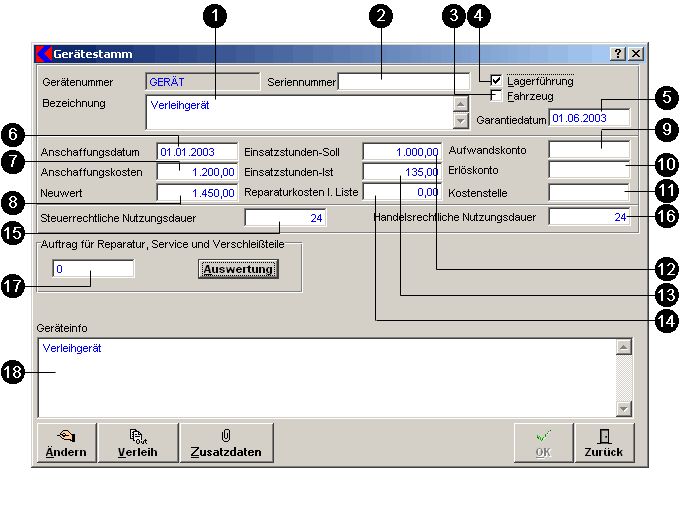
Task: Select the Garantiedatum date field
Action: (x=590, y=120)
